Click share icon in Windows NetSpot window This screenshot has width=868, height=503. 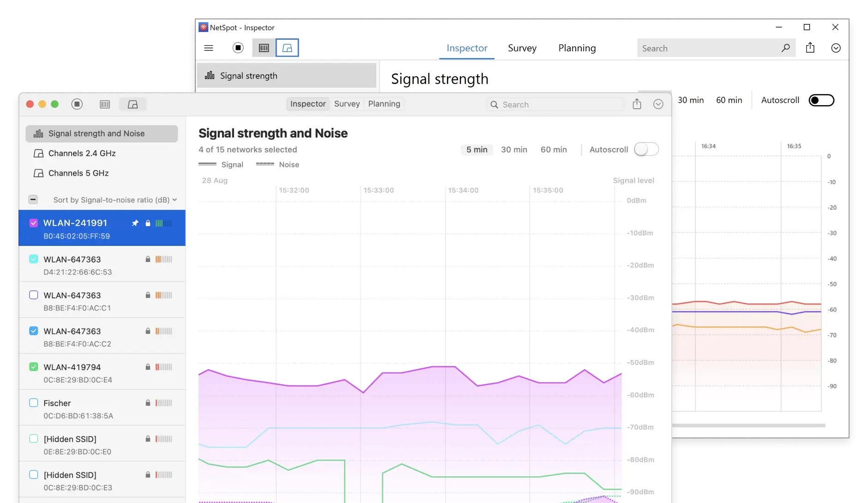click(810, 48)
